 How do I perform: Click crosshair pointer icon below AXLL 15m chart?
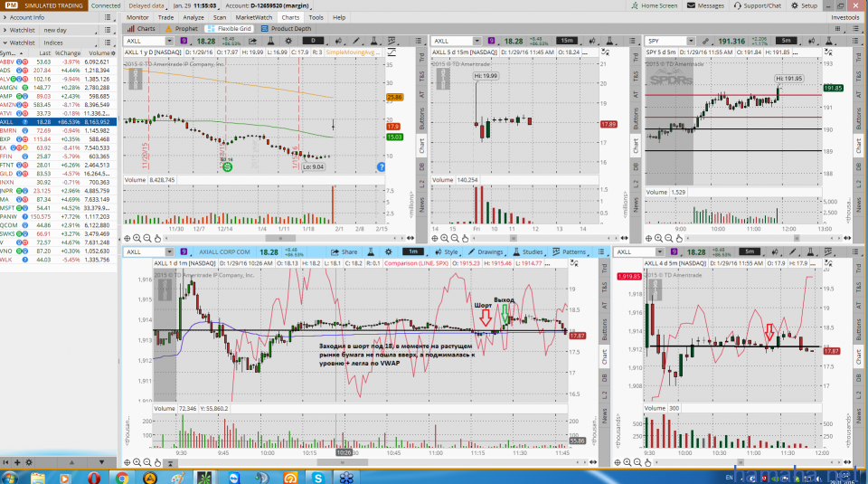click(x=435, y=238)
